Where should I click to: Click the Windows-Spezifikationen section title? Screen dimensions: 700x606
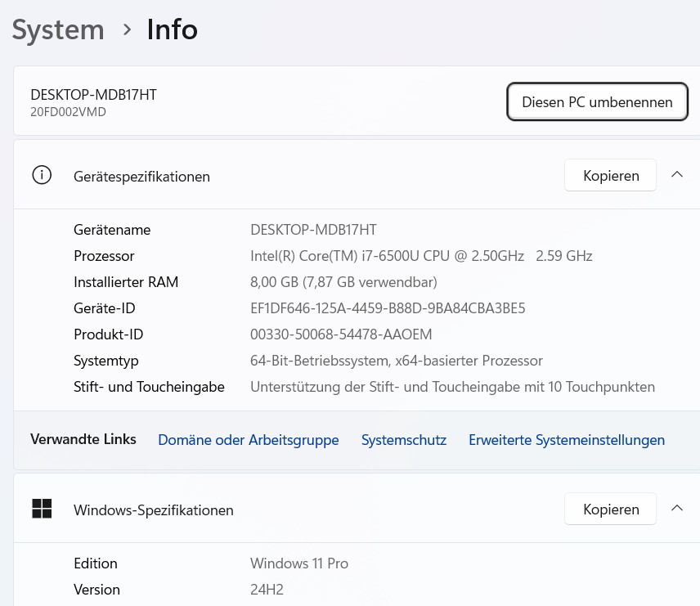tap(154, 510)
